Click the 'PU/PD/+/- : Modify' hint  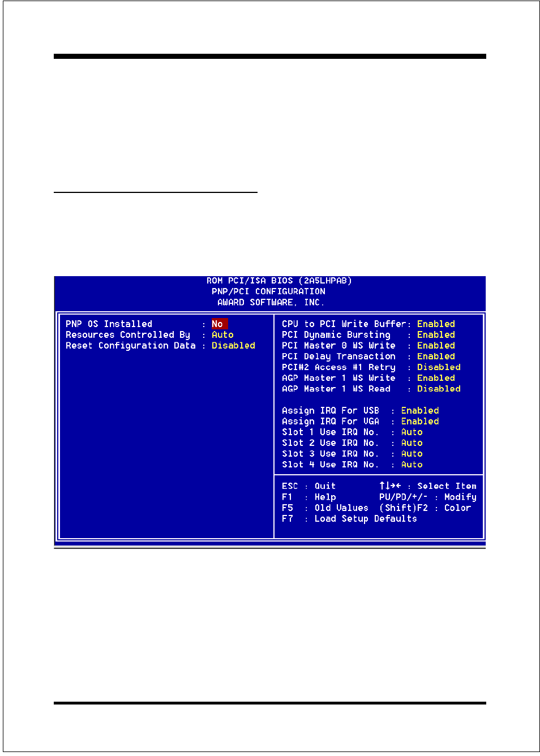(x=428, y=496)
